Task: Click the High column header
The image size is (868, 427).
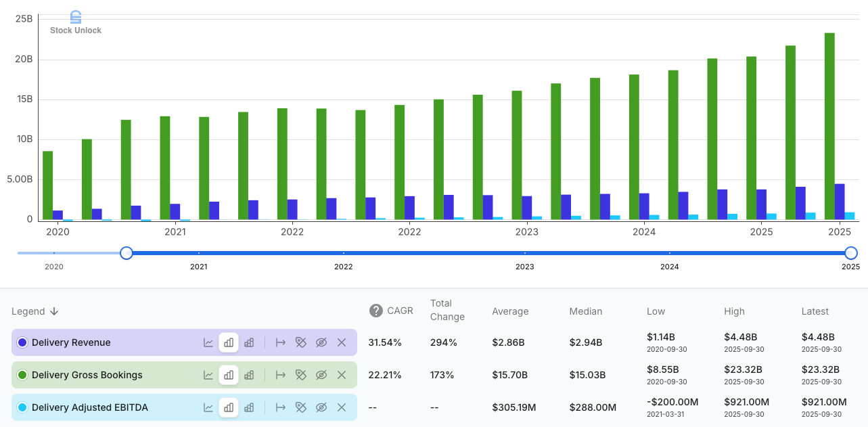Action: (734, 311)
